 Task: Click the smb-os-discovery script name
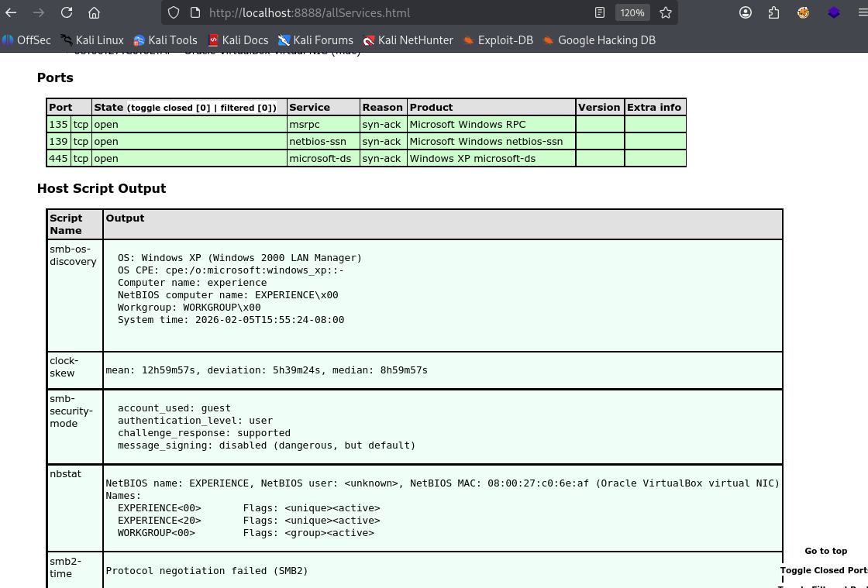tap(73, 255)
